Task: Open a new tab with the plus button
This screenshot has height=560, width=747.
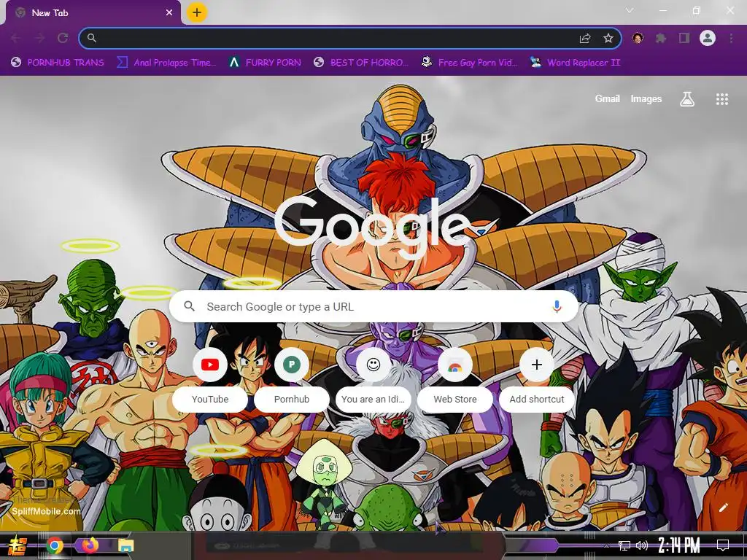Action: (197, 12)
